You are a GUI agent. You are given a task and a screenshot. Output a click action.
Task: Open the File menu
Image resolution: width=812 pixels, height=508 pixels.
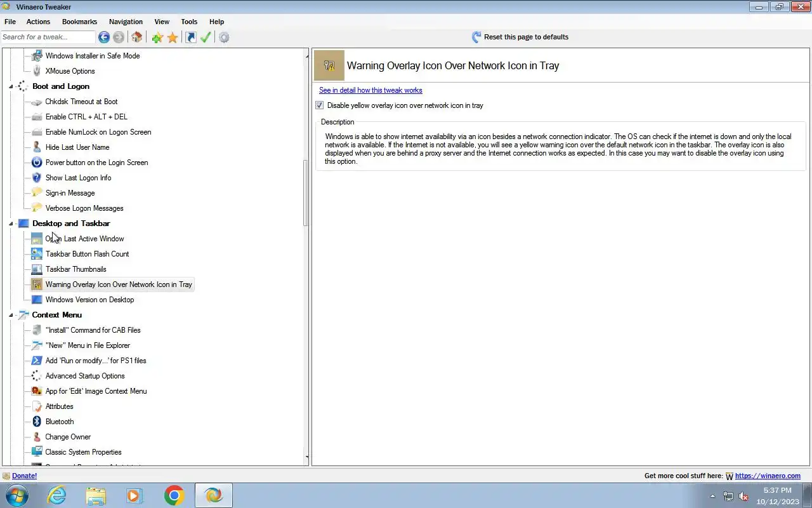click(10, 22)
